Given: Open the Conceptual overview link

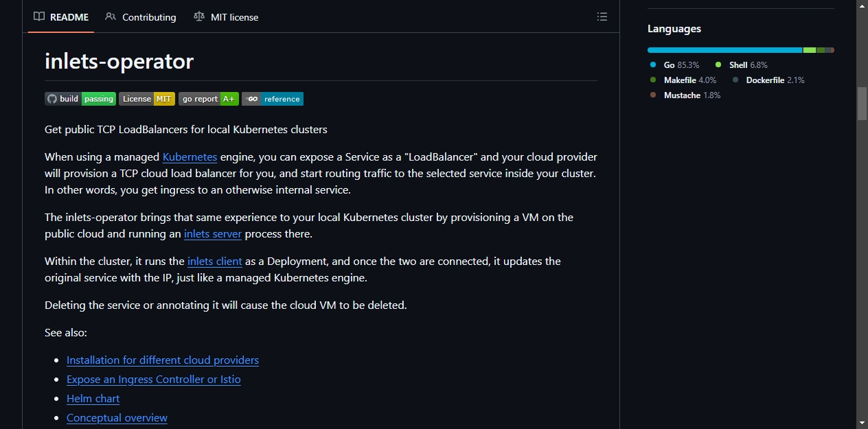Looking at the screenshot, I should [x=117, y=418].
